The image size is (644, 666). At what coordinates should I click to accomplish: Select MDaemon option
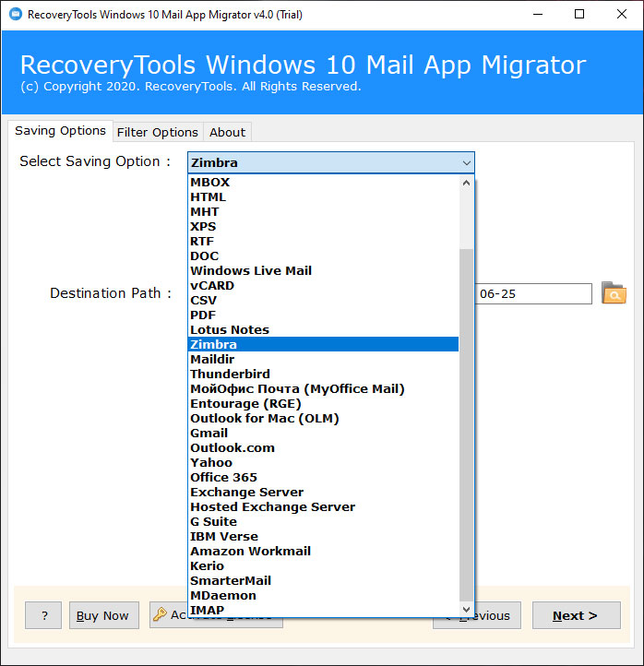323,596
